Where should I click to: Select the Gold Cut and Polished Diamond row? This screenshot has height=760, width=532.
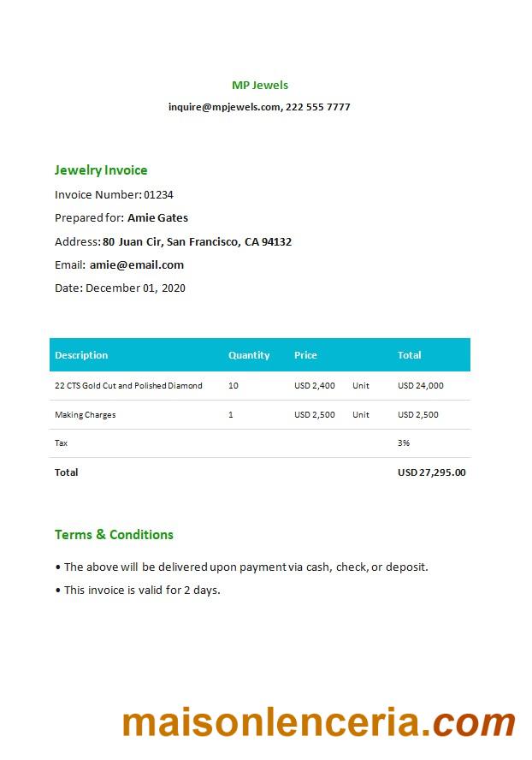click(128, 386)
